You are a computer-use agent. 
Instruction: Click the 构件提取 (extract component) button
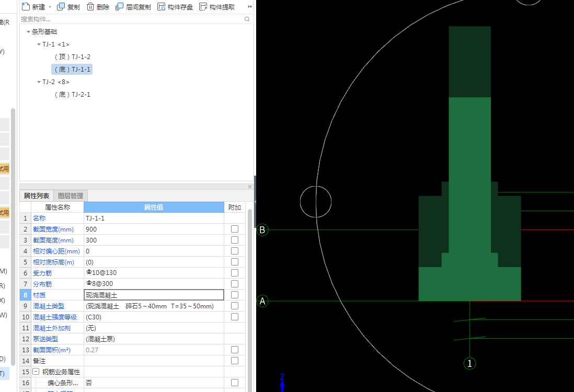tap(217, 7)
